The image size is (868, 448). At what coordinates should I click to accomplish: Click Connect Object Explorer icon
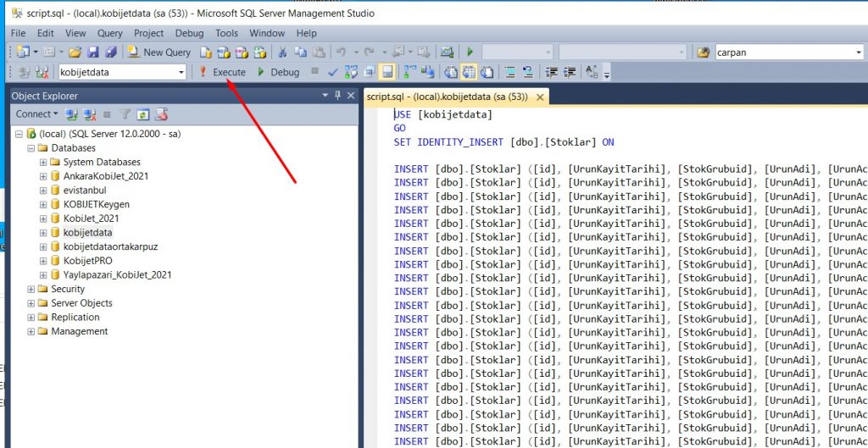71,114
